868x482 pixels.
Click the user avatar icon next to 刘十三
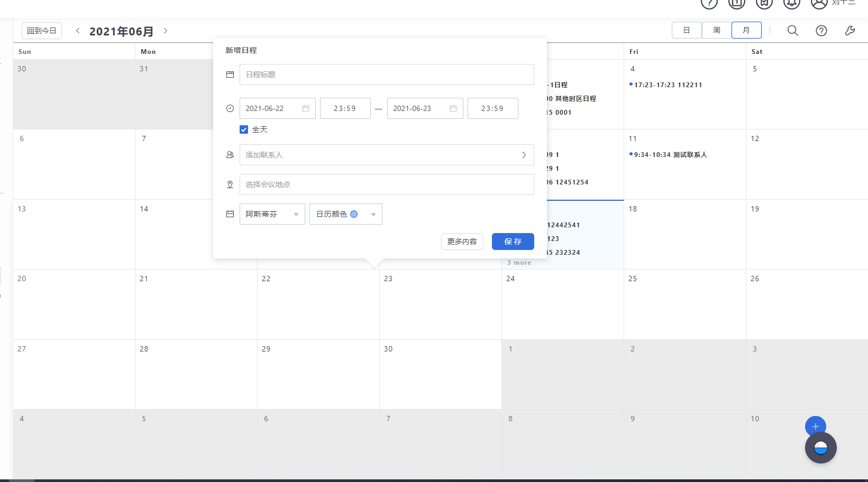(x=819, y=4)
